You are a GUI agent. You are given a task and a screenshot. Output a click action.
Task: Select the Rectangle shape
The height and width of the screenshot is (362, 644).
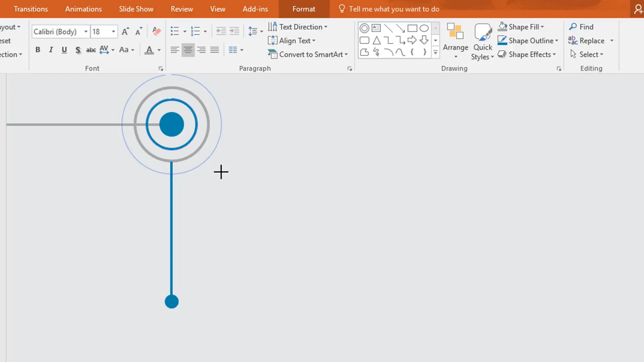(412, 28)
